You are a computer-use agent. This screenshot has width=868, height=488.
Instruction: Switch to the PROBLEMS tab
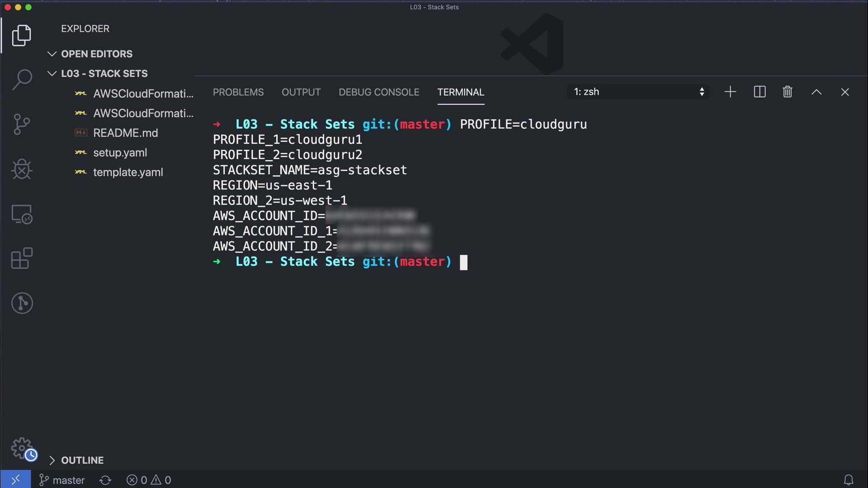click(x=238, y=92)
